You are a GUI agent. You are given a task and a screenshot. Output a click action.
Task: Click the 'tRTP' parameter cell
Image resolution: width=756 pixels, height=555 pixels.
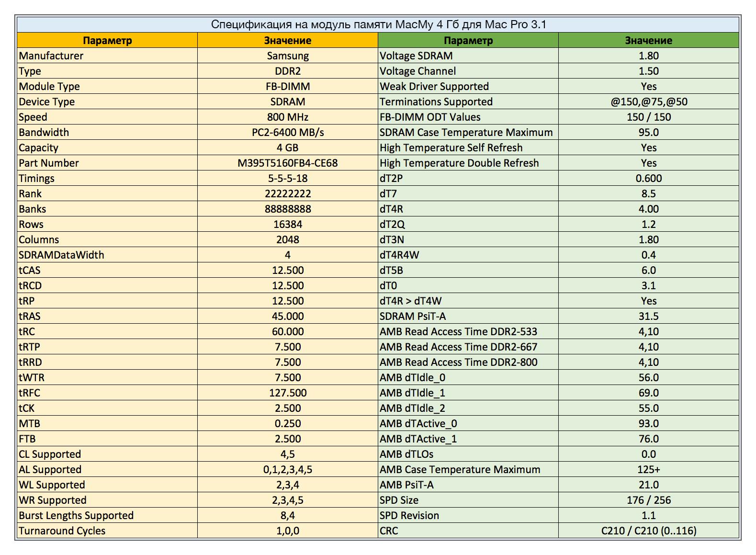tap(107, 347)
